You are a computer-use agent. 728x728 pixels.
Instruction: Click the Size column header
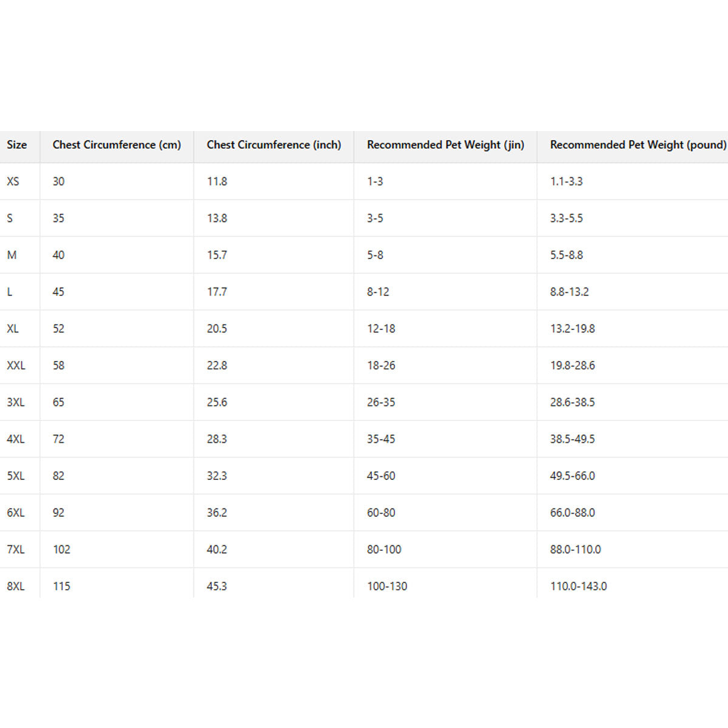(17, 145)
